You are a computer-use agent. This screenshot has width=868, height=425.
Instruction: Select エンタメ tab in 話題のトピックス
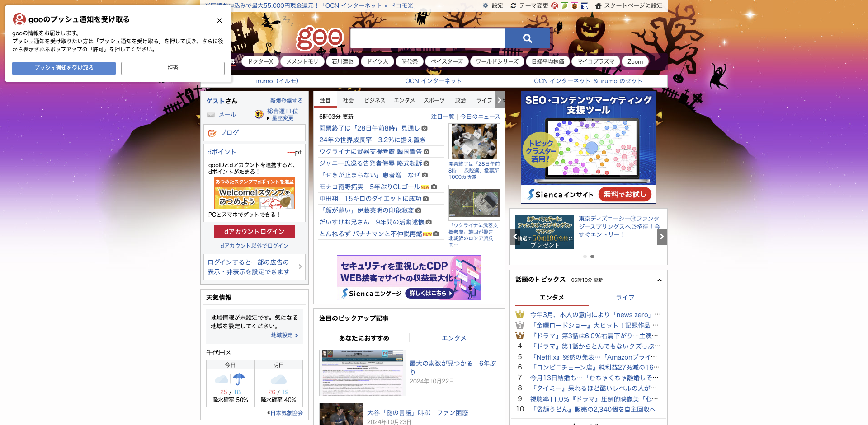click(552, 297)
